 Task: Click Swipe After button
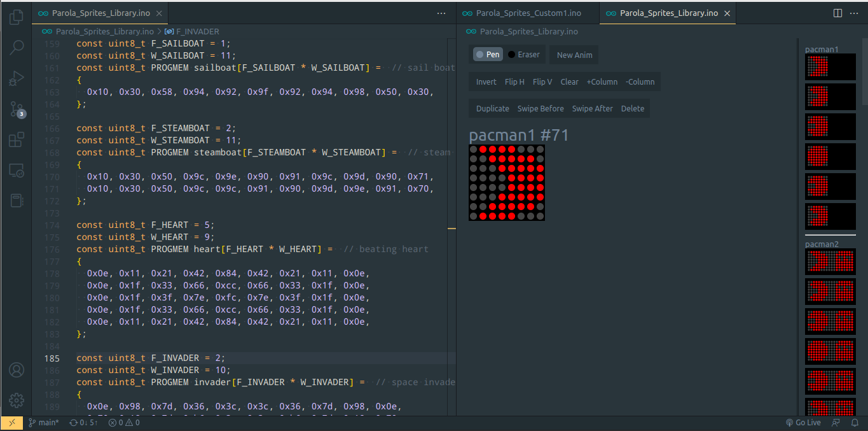click(593, 108)
